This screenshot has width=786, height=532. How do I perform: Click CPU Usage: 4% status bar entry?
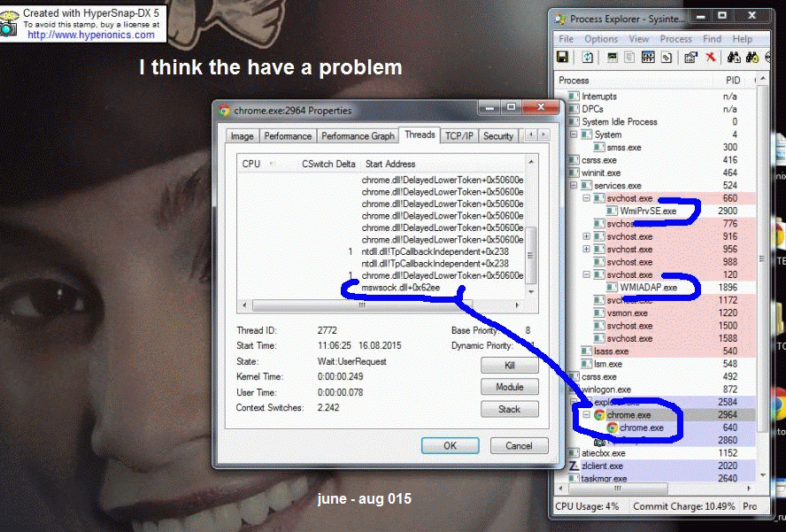(588, 506)
